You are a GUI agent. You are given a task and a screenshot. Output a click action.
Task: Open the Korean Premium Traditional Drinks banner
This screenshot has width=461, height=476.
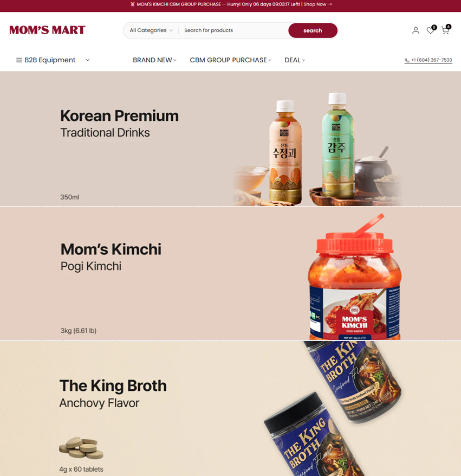pos(231,139)
